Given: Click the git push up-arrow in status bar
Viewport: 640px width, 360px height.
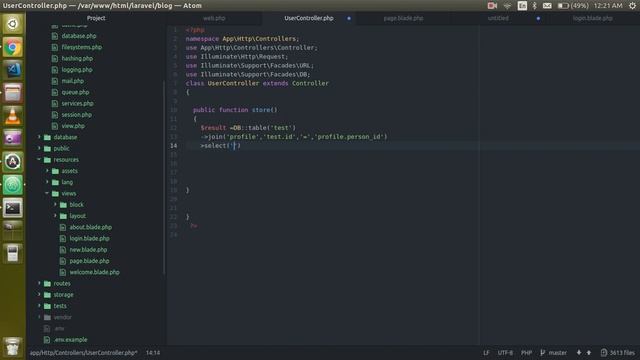Looking at the screenshot, I should (589, 353).
